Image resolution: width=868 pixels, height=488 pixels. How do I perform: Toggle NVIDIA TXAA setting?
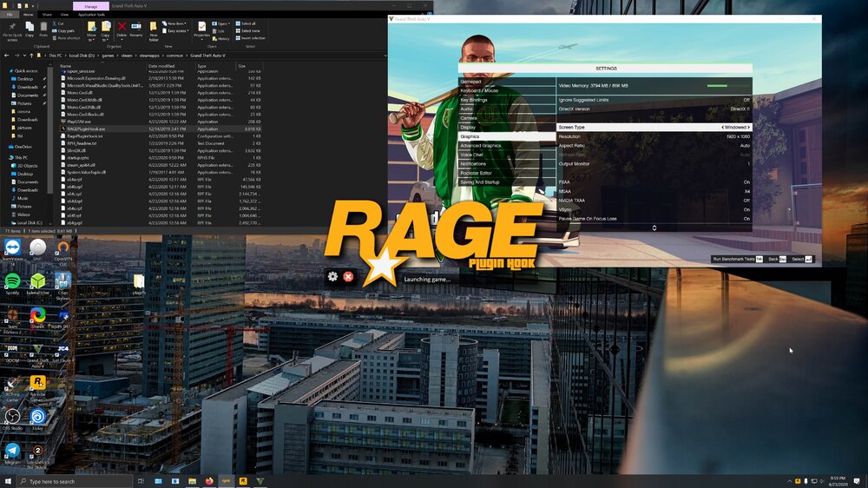pyautogui.click(x=654, y=201)
